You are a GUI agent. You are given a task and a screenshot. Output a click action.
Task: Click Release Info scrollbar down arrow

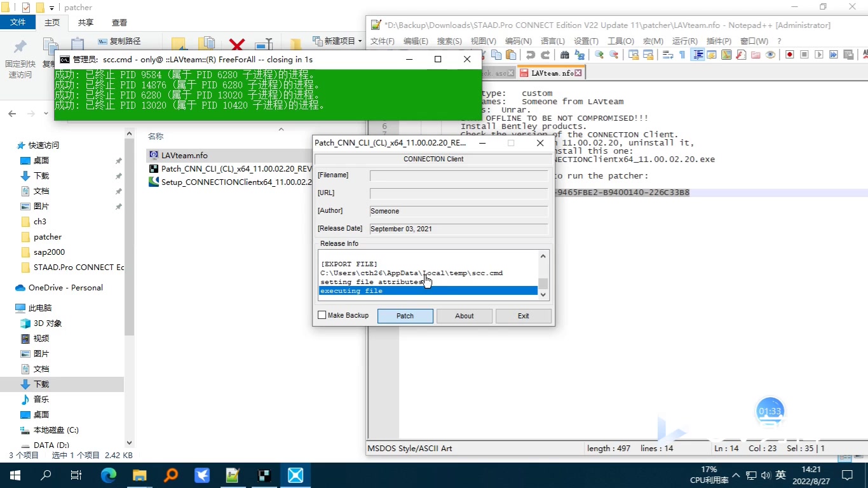point(543,294)
